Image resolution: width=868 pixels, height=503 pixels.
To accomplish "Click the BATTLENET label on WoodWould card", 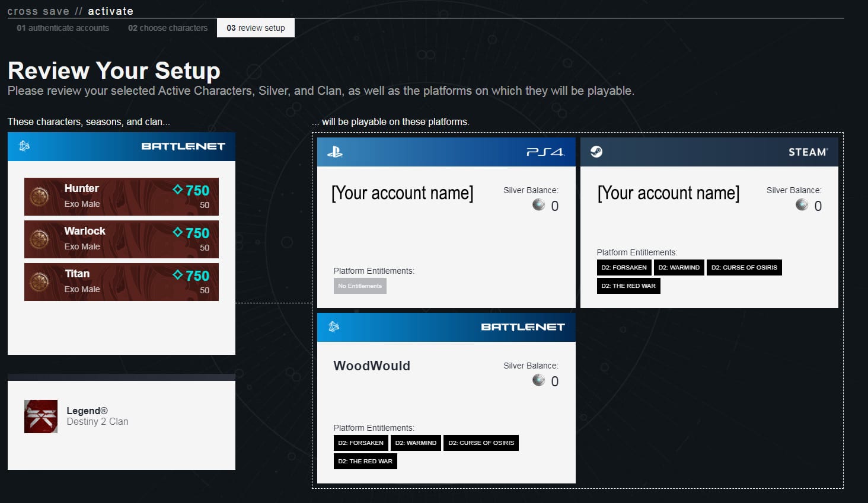I will pos(523,327).
